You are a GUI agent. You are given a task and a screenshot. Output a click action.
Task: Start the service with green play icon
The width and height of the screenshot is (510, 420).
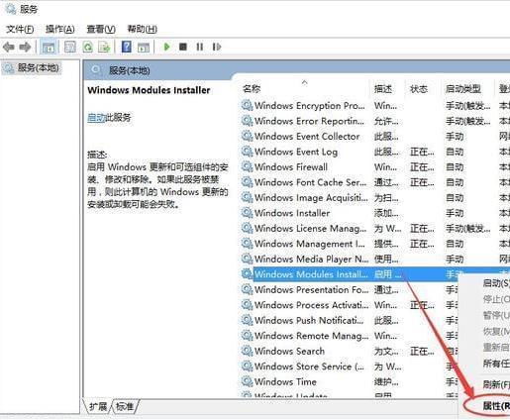pyautogui.click(x=166, y=47)
